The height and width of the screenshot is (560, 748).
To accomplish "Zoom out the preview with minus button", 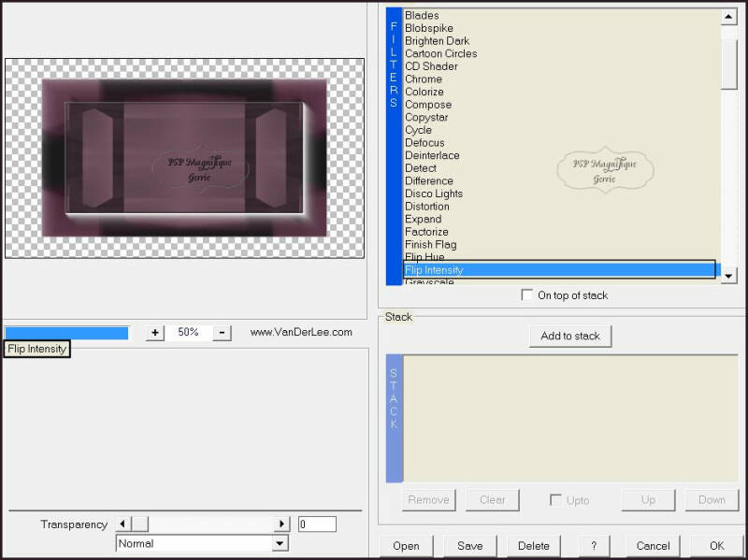I will [222, 333].
